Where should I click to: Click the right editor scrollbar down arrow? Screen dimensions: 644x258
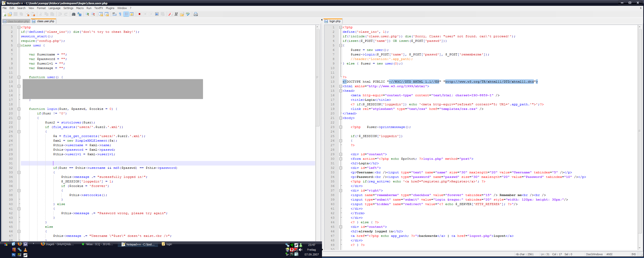click(x=639, y=248)
